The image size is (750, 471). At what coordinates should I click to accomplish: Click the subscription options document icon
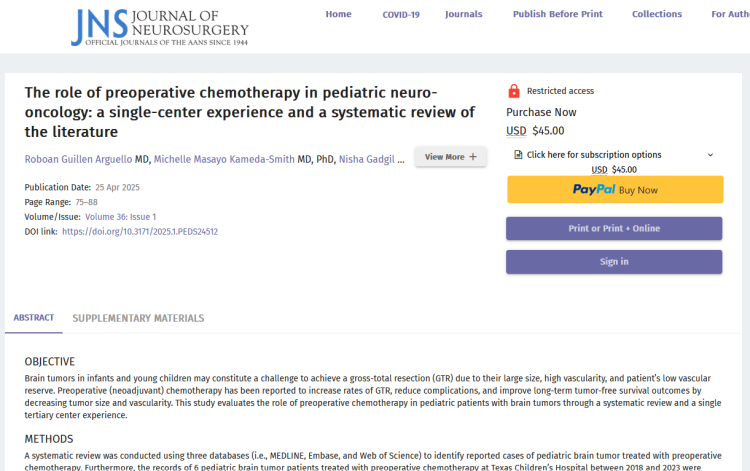518,155
